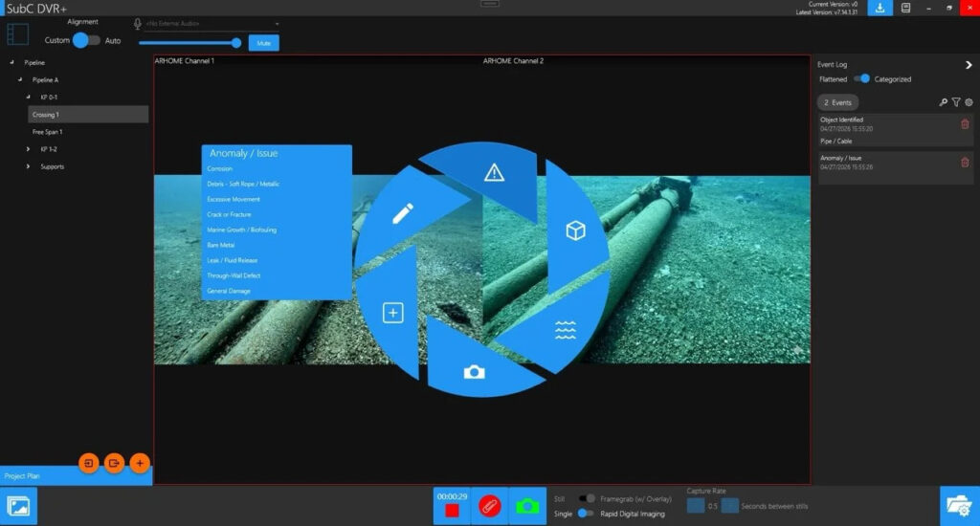This screenshot has width=980, height=526.
Task: Click the audio volume slider handle
Action: click(235, 43)
